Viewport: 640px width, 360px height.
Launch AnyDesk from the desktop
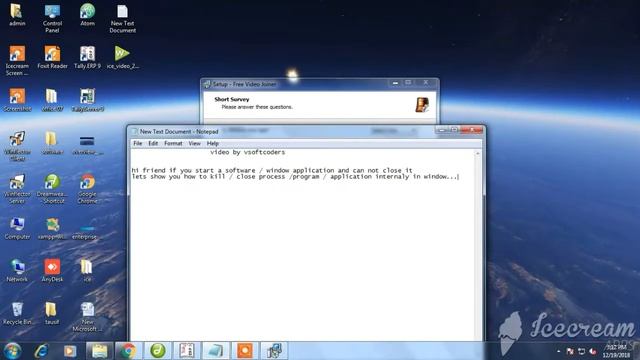52,270
